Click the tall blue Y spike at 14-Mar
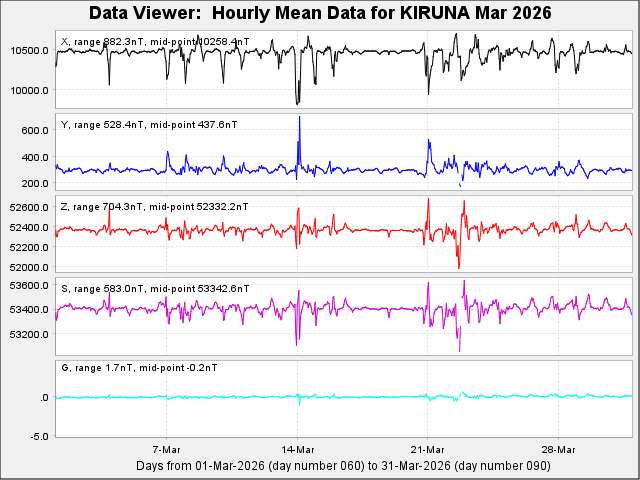The height and width of the screenshot is (480, 640). pos(299,120)
